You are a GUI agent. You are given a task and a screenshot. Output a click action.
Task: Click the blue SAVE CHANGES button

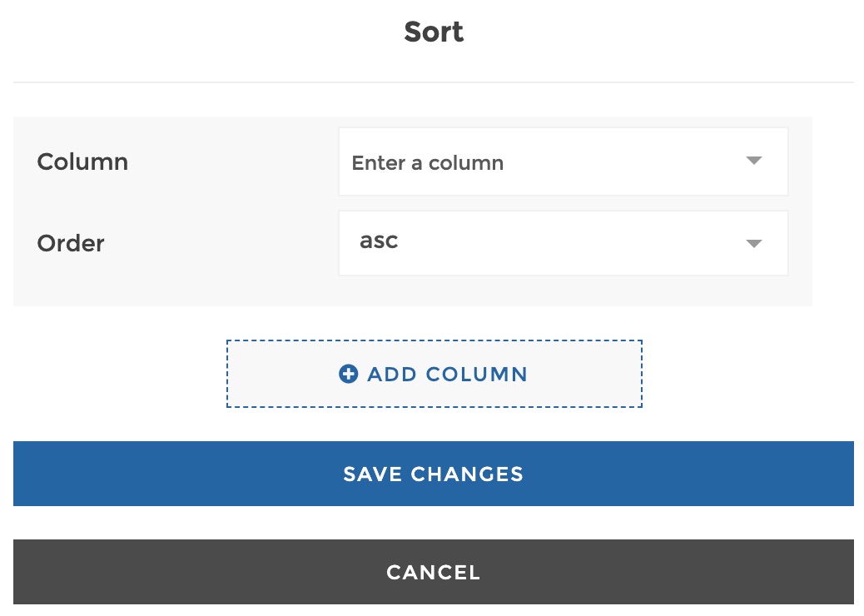click(434, 474)
